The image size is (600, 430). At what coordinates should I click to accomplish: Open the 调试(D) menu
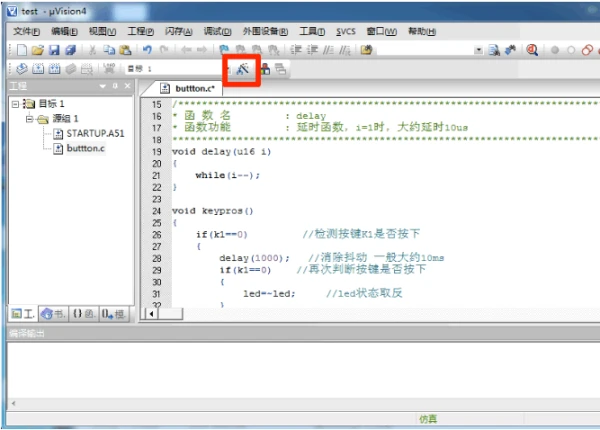(x=217, y=31)
